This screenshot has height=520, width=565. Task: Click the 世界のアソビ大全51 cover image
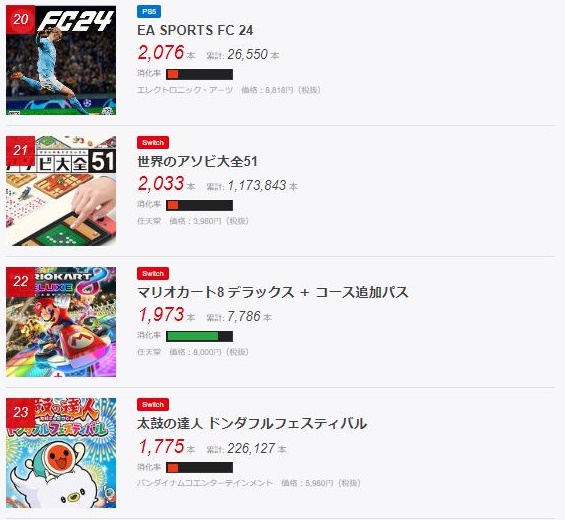click(61, 191)
